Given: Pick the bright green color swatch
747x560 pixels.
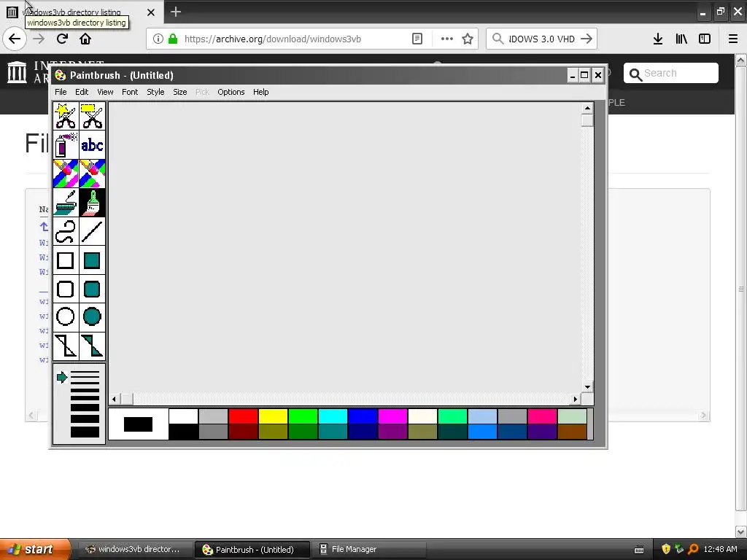Looking at the screenshot, I should [x=303, y=416].
